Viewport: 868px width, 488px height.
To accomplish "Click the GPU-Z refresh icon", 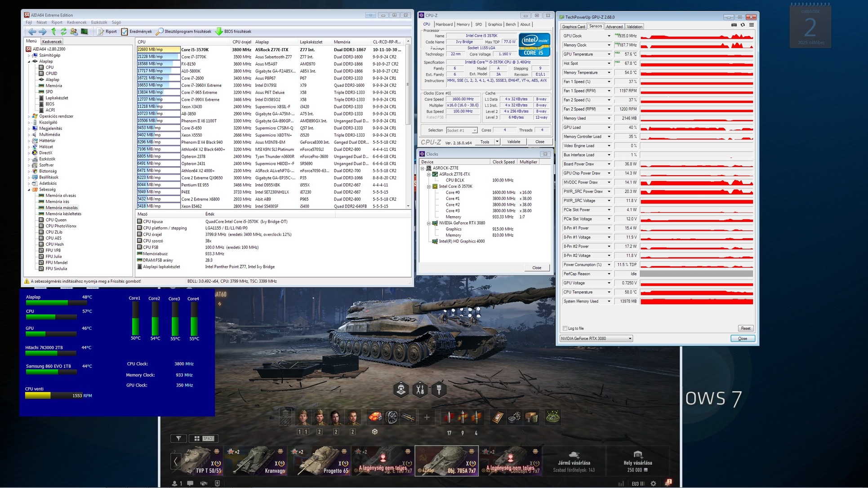I will click(x=743, y=25).
